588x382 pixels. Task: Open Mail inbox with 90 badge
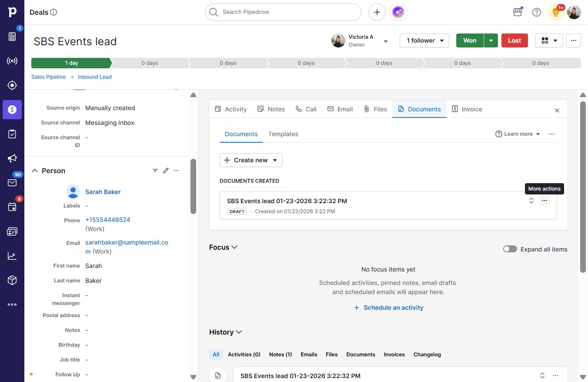[12, 183]
